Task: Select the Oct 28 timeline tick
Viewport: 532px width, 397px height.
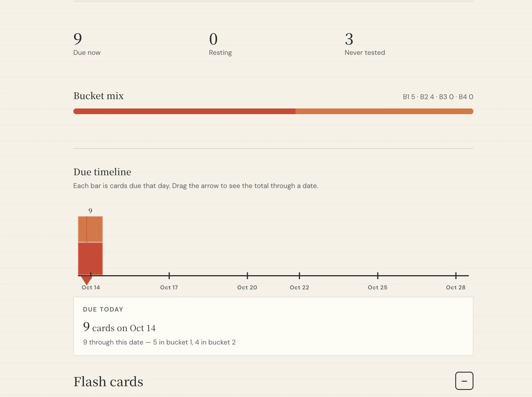Action: click(x=456, y=275)
